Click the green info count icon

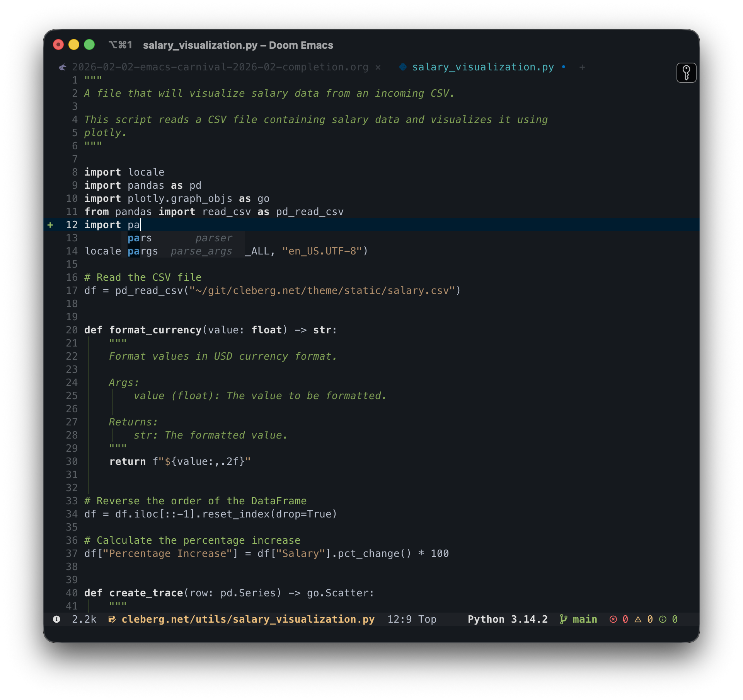663,619
